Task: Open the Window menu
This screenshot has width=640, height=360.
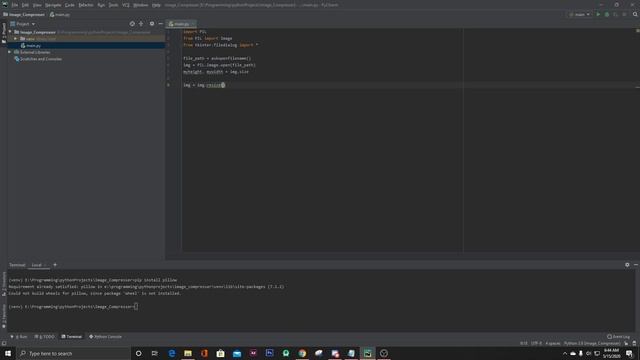Action: (140, 5)
